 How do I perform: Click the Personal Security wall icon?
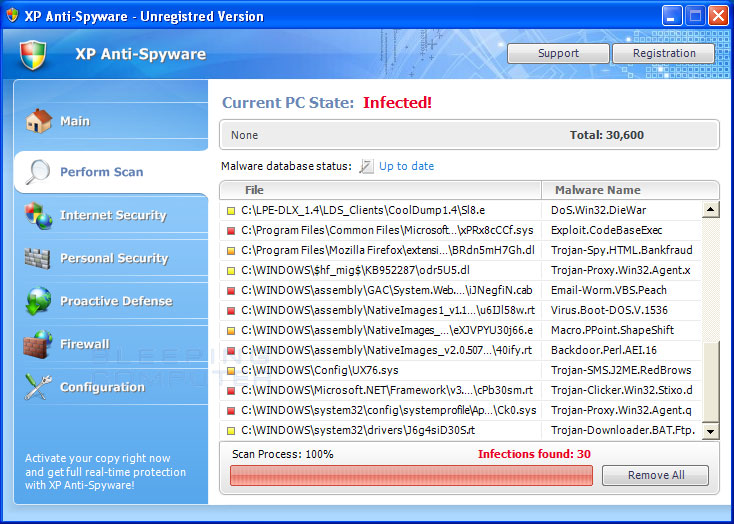pos(37,258)
